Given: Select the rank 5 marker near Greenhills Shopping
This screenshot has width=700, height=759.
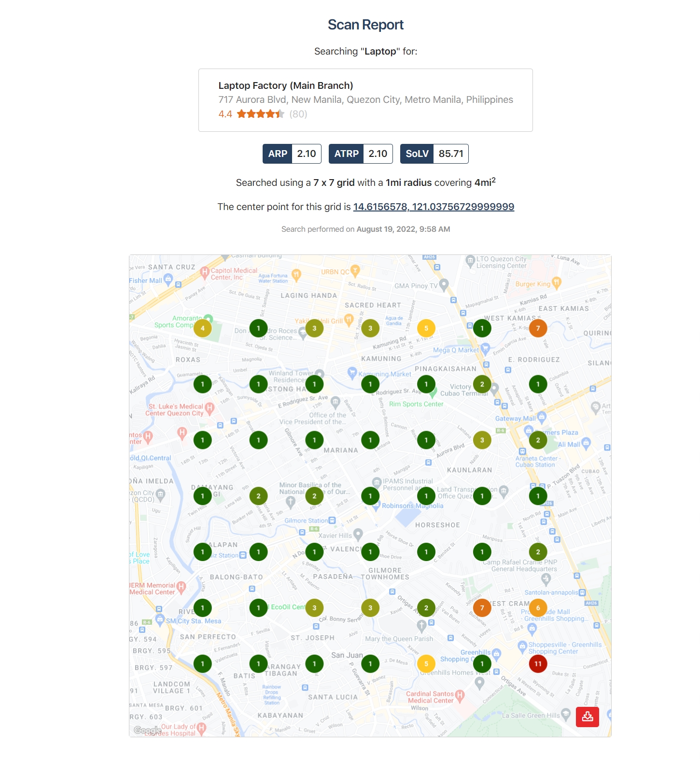Looking at the screenshot, I should (x=426, y=664).
